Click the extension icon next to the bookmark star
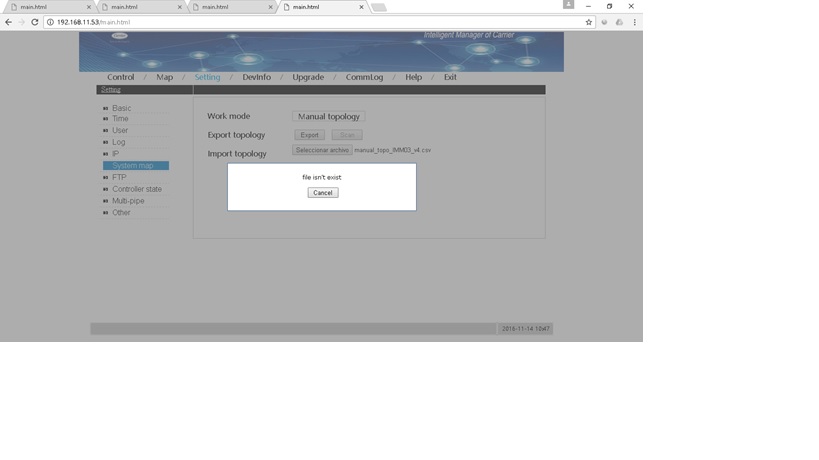The height and width of the screenshot is (460, 819). pyautogui.click(x=604, y=22)
